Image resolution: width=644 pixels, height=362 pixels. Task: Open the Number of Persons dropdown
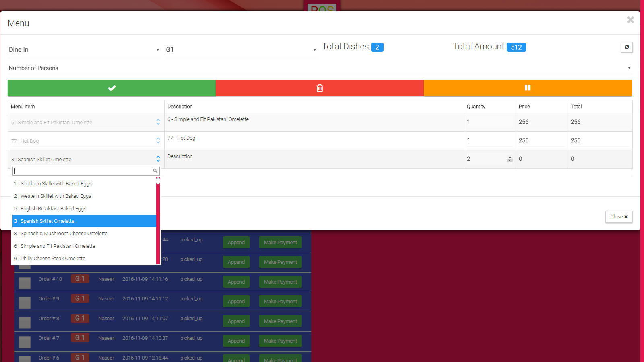click(320, 68)
